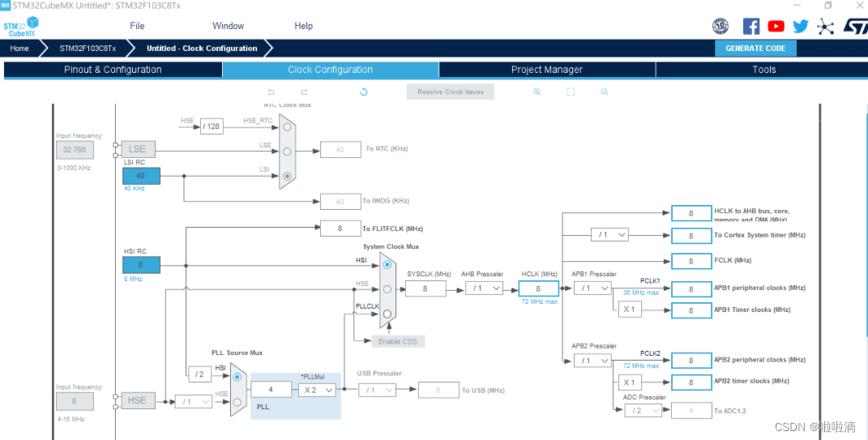
Task: Select LSI input in RTC Clock Mux
Action: coord(287,176)
